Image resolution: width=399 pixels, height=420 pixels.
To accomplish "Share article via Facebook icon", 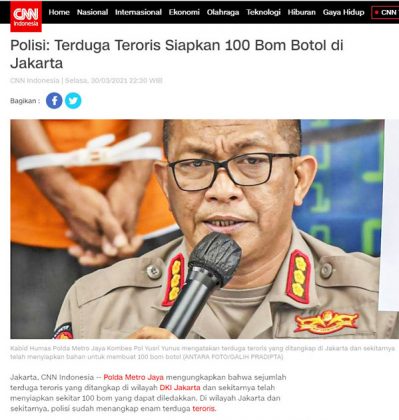I will click(54, 101).
